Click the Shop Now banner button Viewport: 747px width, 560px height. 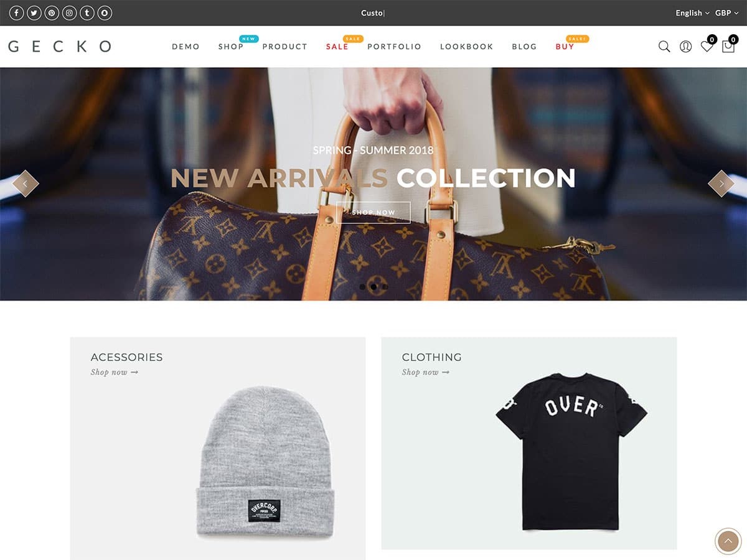[x=374, y=212]
